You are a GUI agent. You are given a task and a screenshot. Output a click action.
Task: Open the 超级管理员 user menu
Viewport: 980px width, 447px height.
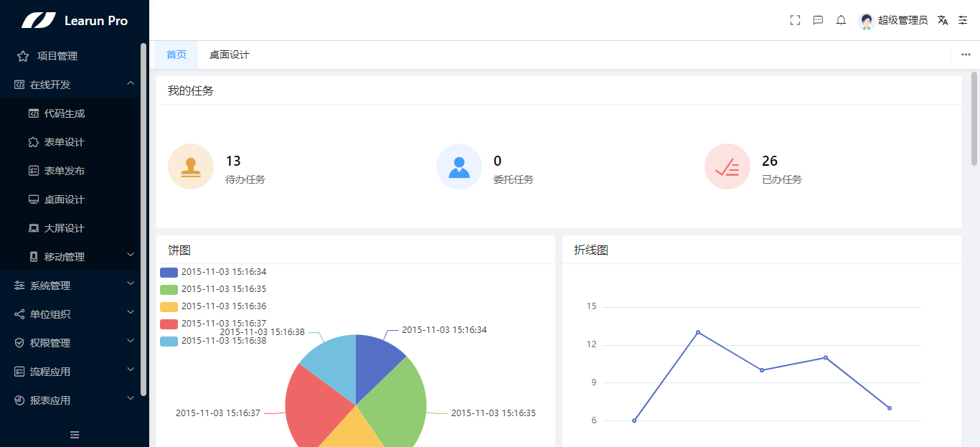(893, 20)
